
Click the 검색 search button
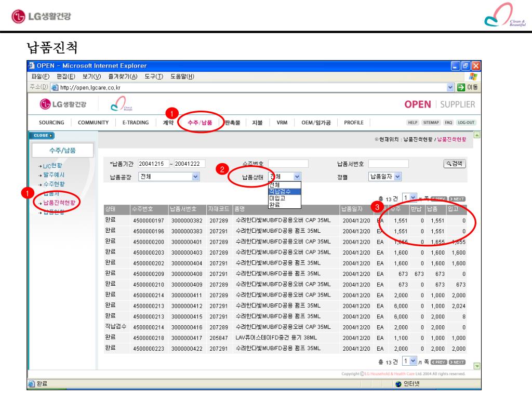coord(455,164)
